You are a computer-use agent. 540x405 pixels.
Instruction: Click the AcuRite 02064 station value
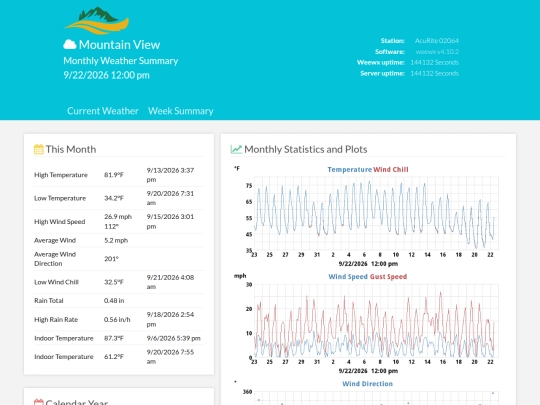point(437,41)
